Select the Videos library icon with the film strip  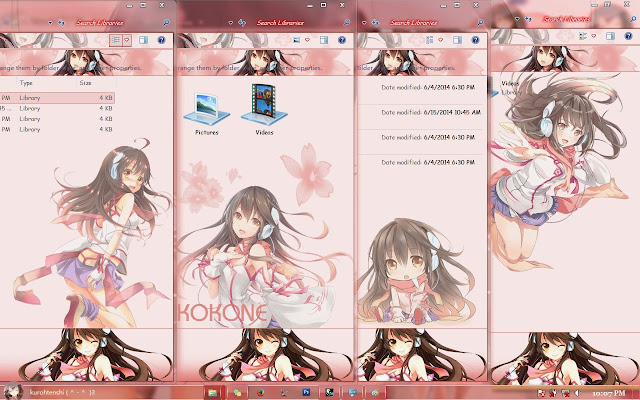[264, 109]
